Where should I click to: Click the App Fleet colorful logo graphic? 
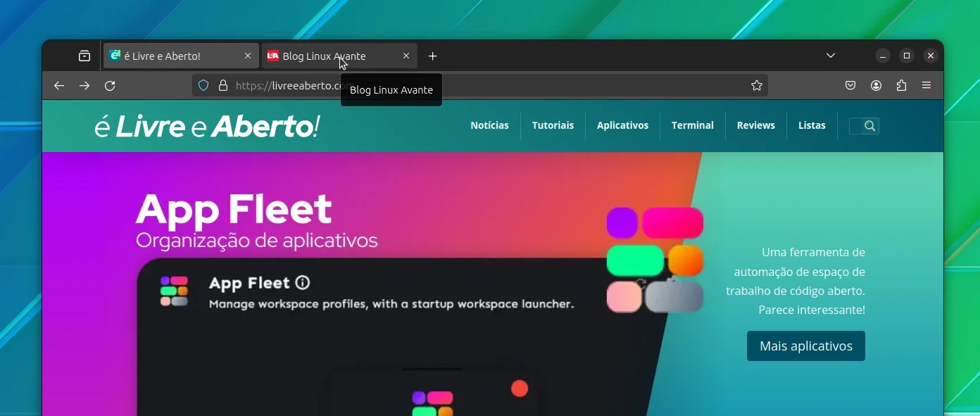tap(655, 260)
